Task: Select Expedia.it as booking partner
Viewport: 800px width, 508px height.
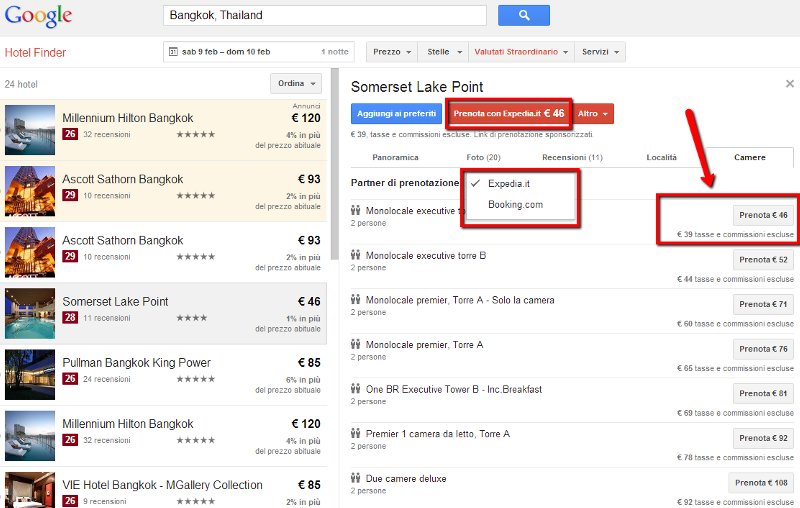Action: tap(509, 184)
